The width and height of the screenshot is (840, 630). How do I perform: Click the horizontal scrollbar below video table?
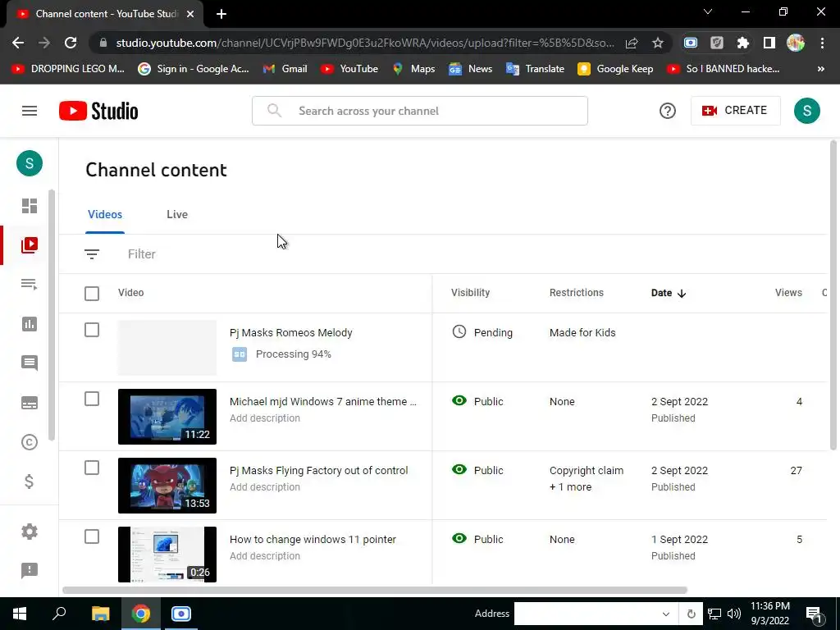(375, 590)
